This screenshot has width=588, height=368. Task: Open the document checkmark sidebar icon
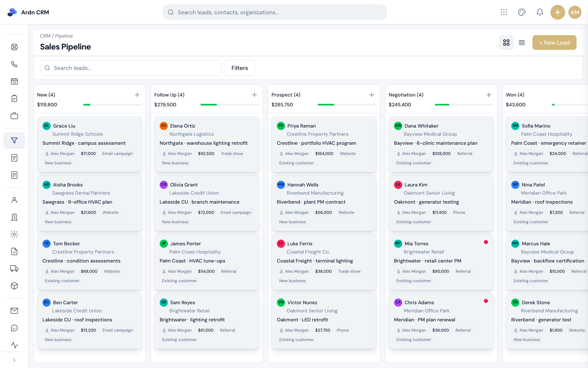14,251
